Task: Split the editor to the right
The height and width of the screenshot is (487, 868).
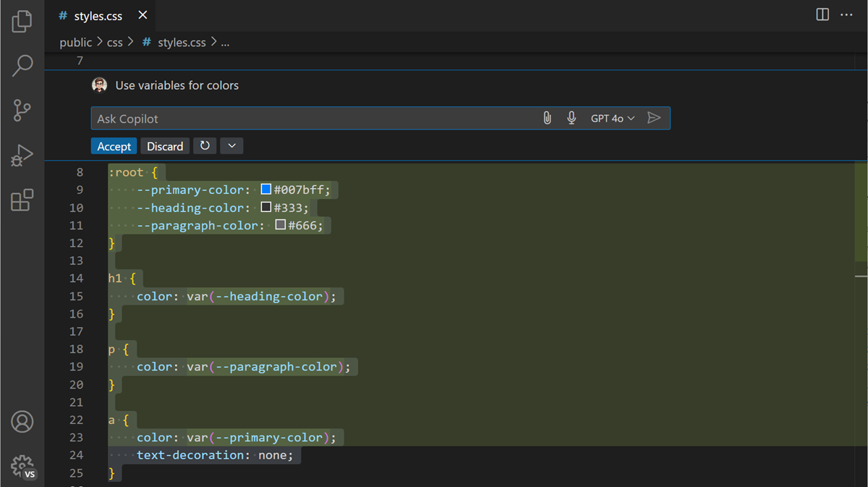Action: point(822,15)
